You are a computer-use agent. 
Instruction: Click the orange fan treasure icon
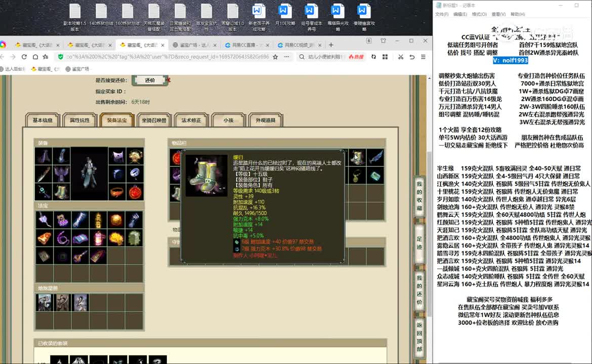pyautogui.click(x=44, y=238)
